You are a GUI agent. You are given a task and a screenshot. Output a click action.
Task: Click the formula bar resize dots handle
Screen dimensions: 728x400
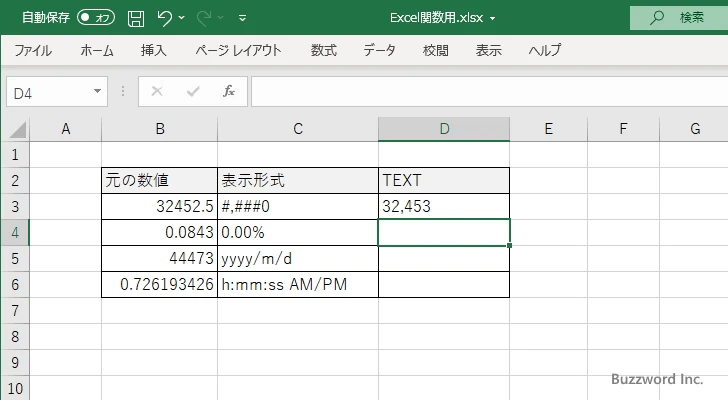(123, 91)
